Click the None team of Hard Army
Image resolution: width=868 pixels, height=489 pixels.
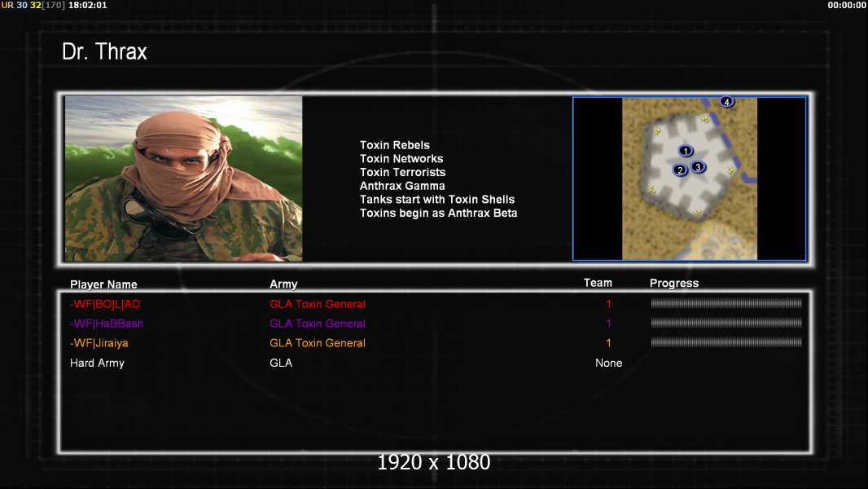[x=608, y=363]
